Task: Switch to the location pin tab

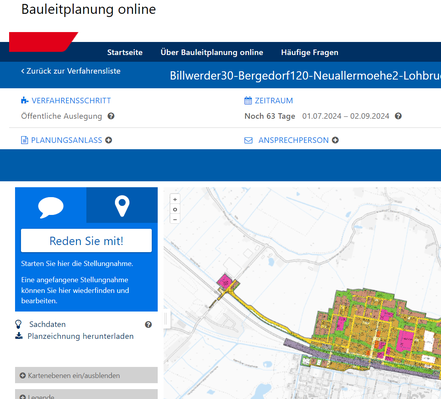Action: [122, 206]
